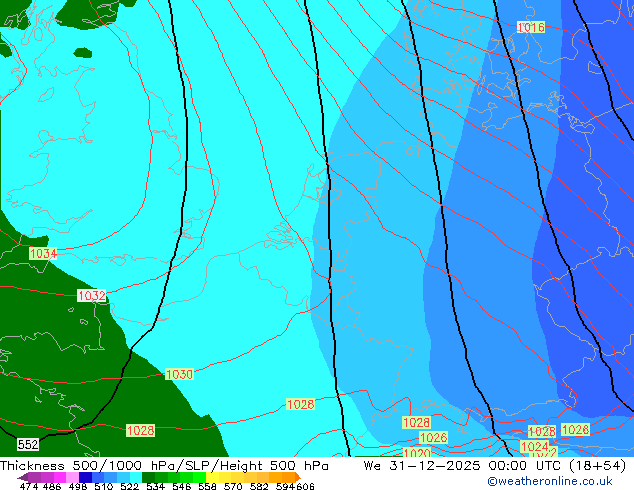Click the 1020 pressure label
Viewport: 634px width, 490px height.
click(417, 453)
